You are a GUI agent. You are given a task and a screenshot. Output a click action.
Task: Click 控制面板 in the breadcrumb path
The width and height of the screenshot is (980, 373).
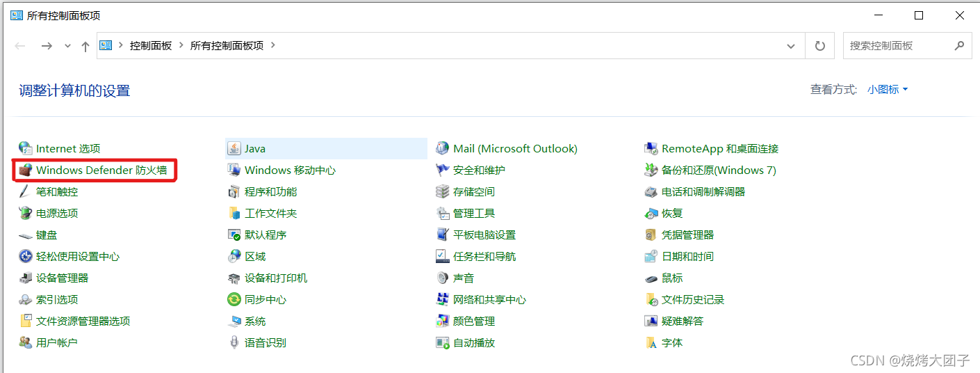151,46
